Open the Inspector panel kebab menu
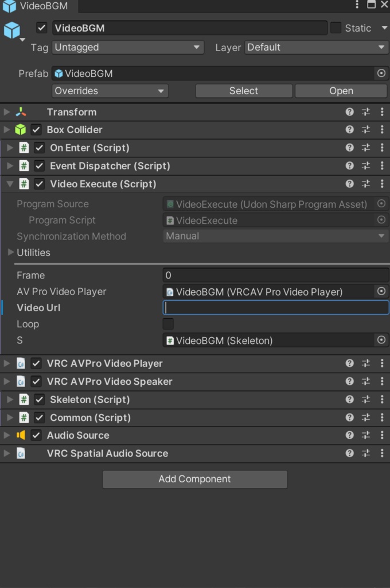390x588 pixels. [357, 5]
